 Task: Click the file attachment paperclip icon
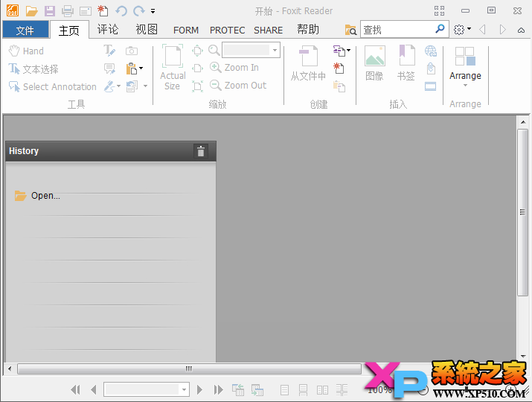[x=431, y=68]
